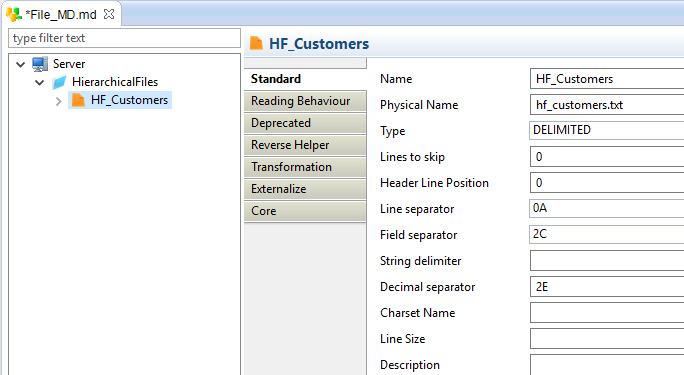Viewport: 684px width, 375px height.
Task: Close the File_MD.md editor tab
Action: click(109, 14)
